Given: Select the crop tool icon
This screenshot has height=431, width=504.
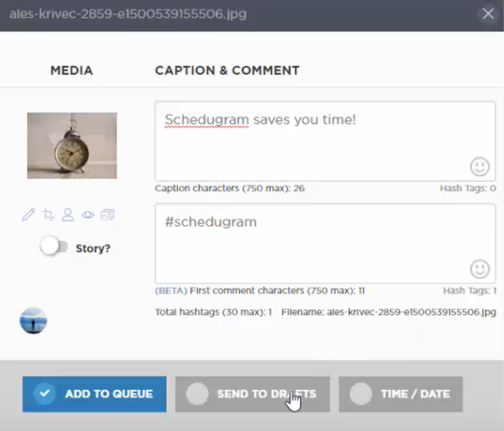Looking at the screenshot, I should 48,215.
